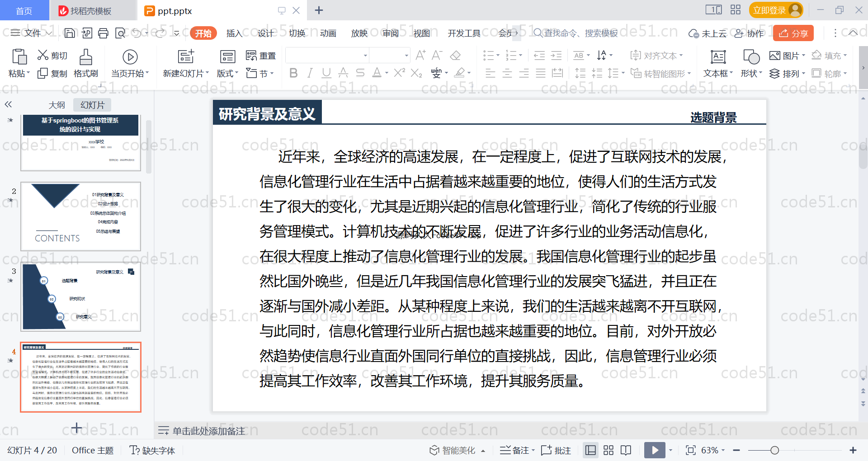The width and height of the screenshot is (868, 461).
Task: Click the Share button
Action: [793, 33]
